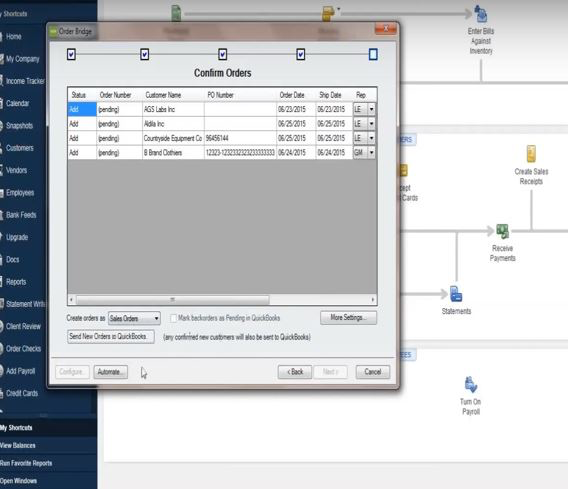Click the Automate button

coord(111,372)
